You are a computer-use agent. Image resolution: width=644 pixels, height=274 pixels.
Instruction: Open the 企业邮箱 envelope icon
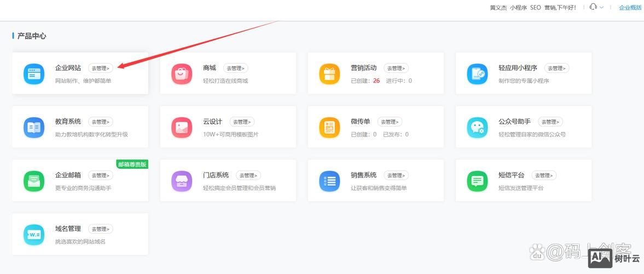(x=34, y=181)
